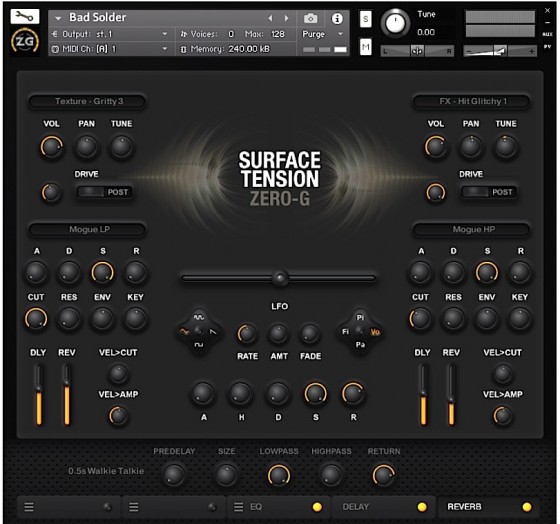The width and height of the screenshot is (560, 524).
Task: Open the Purge dropdown
Action: coord(322,34)
